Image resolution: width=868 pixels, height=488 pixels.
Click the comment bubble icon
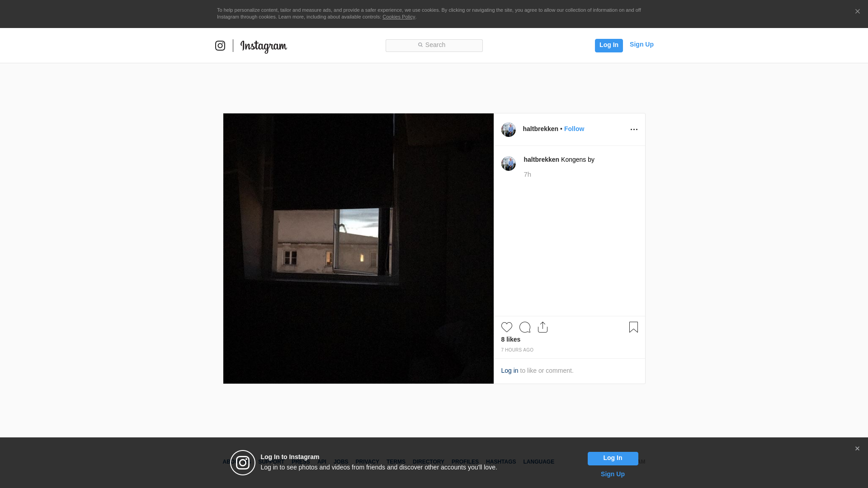[x=525, y=327]
